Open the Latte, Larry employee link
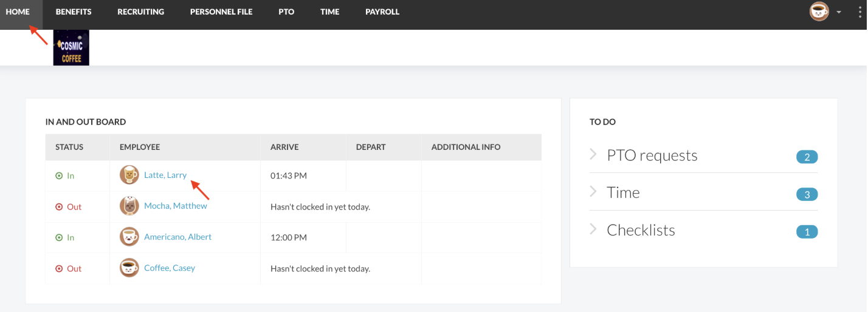868x312 pixels. 165,175
